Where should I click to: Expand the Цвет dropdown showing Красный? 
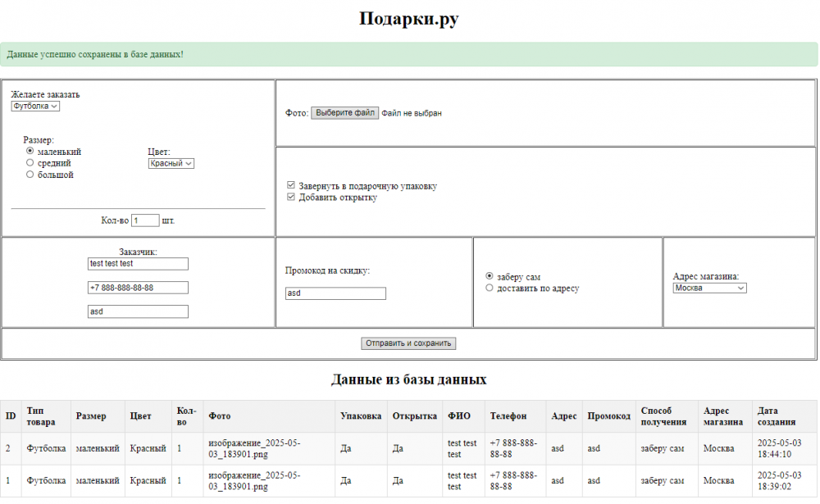pyautogui.click(x=171, y=163)
